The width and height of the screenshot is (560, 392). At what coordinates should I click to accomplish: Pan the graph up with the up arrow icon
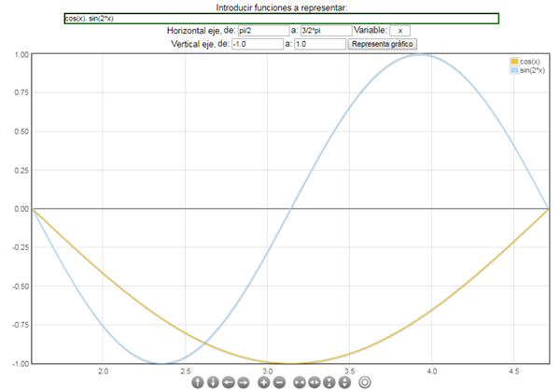coord(198,383)
